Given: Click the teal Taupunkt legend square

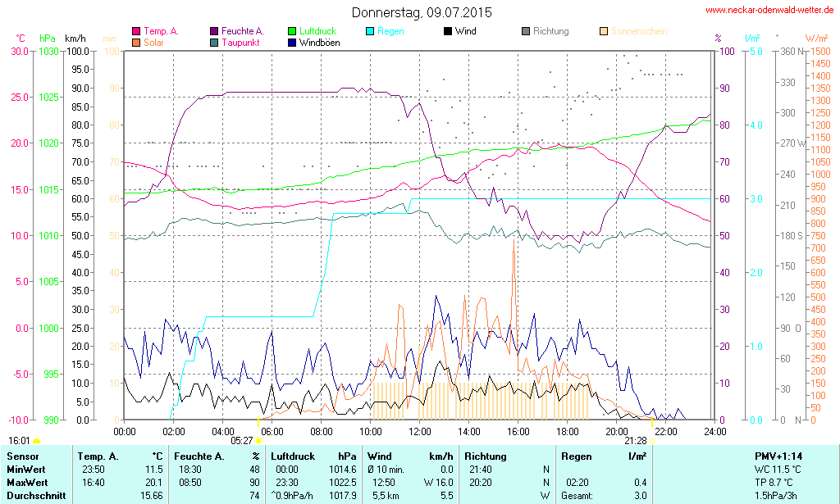Looking at the screenshot, I should [214, 42].
